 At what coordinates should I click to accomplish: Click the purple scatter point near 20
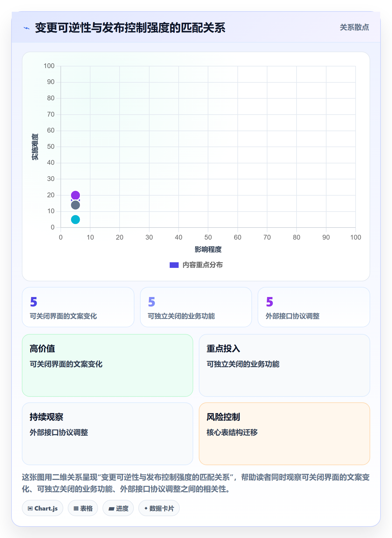(x=75, y=195)
